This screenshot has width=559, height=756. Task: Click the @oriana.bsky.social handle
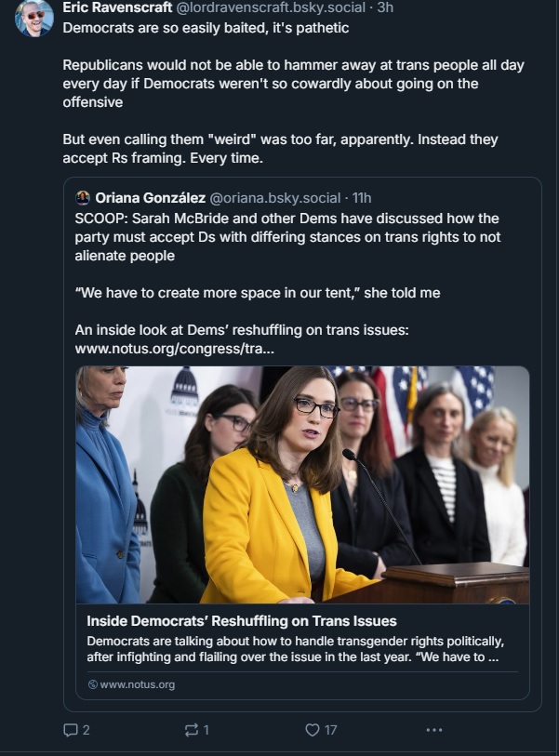click(x=275, y=197)
